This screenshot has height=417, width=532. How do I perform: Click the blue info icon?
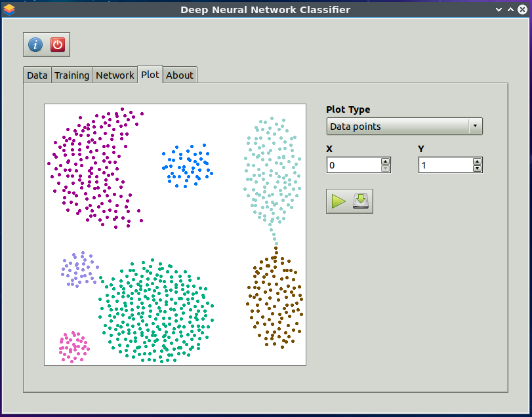point(35,45)
